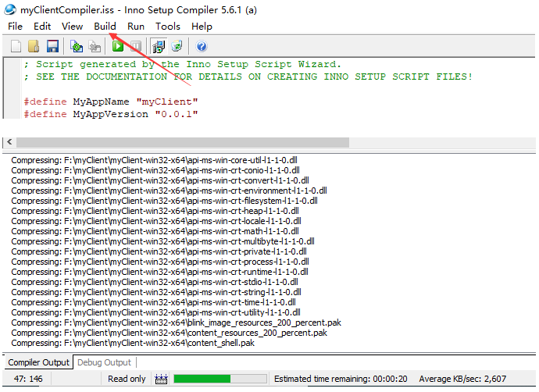Click the Stop Compile toolbar icon
Viewport: 539px width, 392px height.
pyautogui.click(x=95, y=46)
